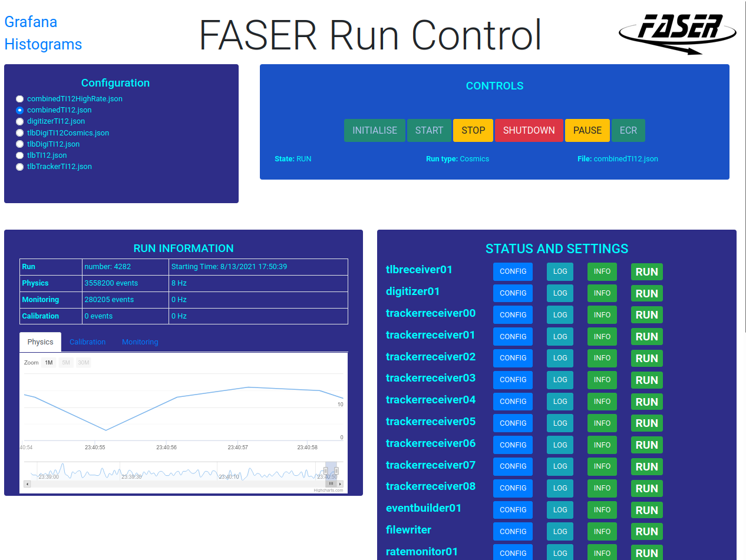
Task: Open CONFIG for eventbuilder01
Action: pos(513,510)
